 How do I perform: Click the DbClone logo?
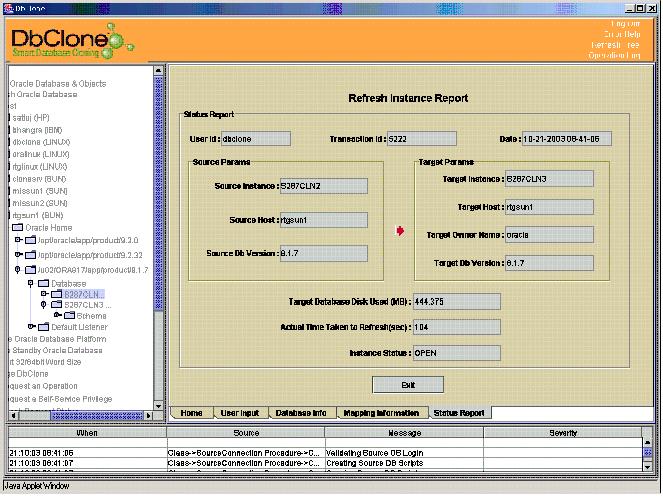(72, 41)
